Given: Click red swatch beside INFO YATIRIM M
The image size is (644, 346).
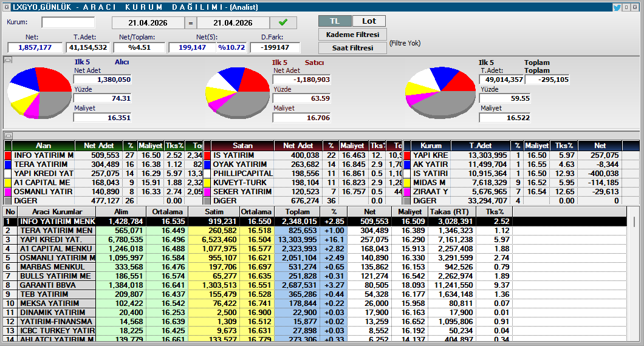Looking at the screenshot, I should pos(7,155).
